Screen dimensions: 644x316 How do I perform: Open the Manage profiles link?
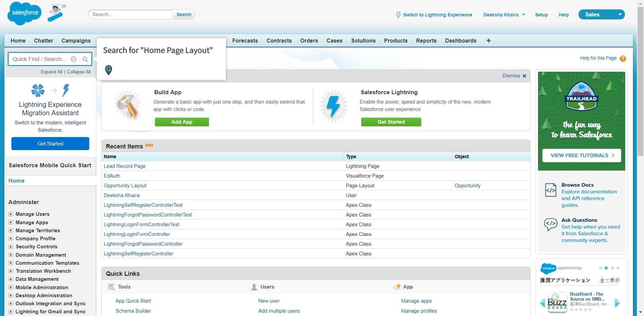[419, 311]
